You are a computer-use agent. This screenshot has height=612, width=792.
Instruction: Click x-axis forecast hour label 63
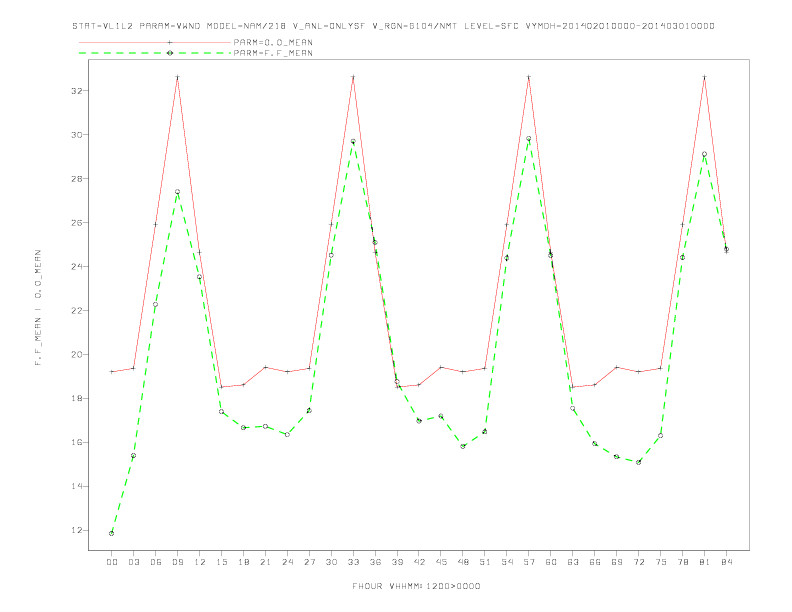(573, 562)
